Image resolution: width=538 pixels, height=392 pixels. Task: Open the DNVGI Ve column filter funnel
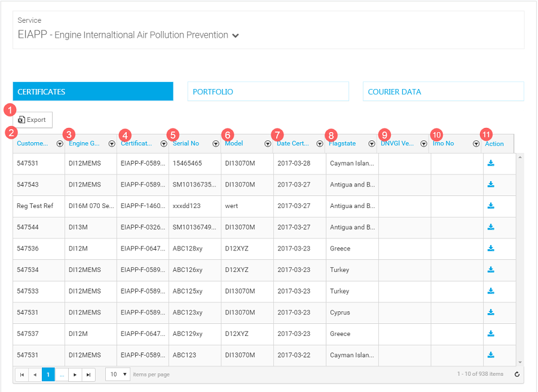[424, 143]
